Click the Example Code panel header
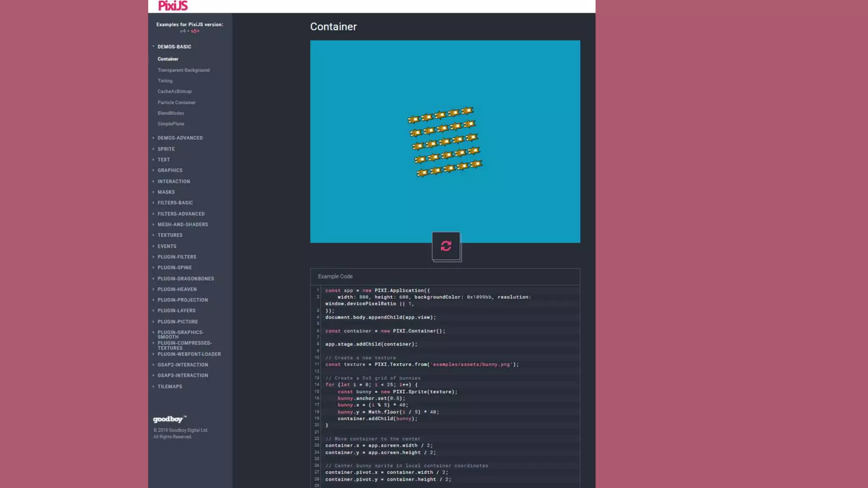868x488 pixels. [x=445, y=276]
